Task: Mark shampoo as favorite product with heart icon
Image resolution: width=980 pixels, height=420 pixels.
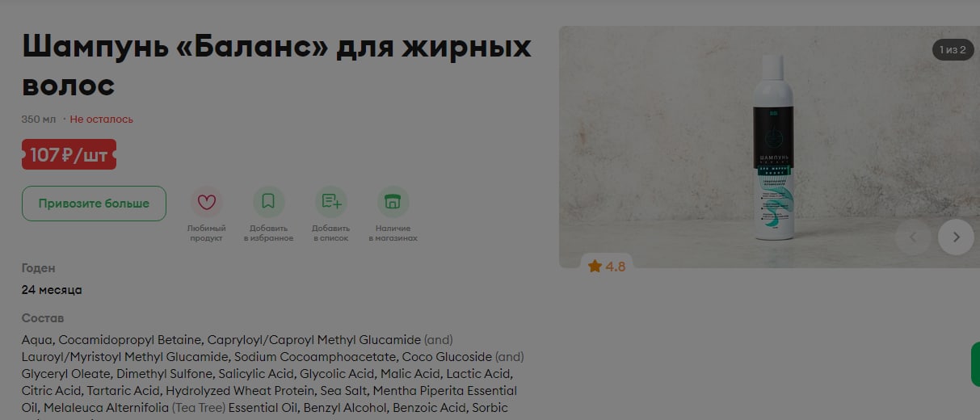Action: pos(206,202)
